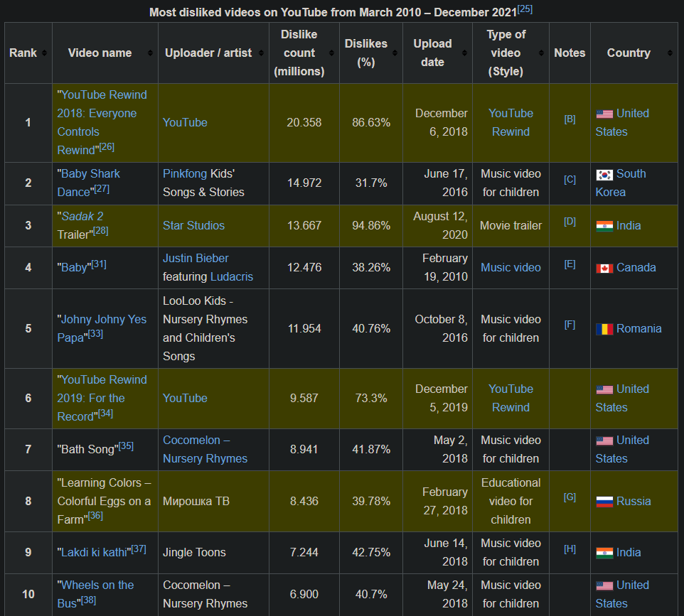Open note [B] for rank 1

click(570, 119)
